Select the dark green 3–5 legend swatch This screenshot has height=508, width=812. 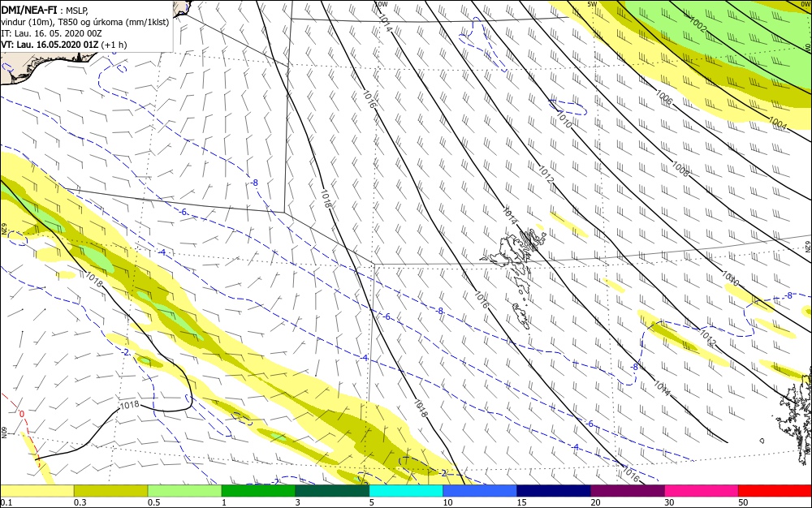click(x=332, y=491)
